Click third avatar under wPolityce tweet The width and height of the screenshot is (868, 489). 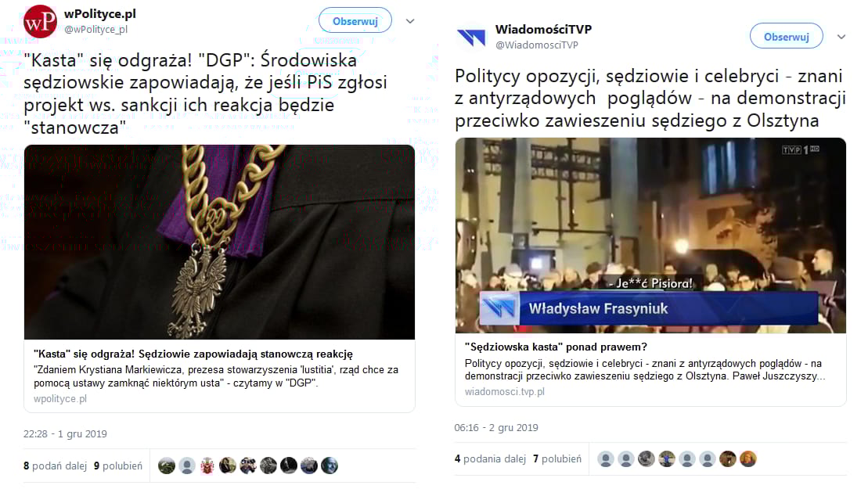[x=207, y=466]
